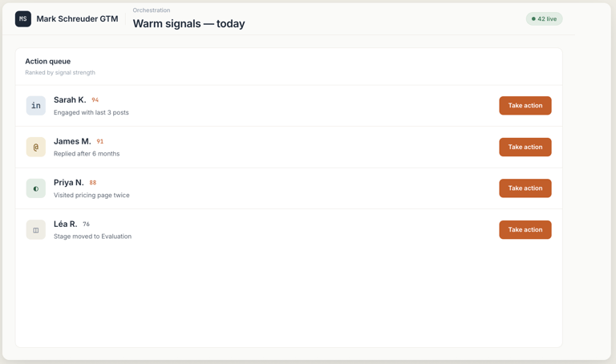Go to the Orchestration breadcrumb

point(152,10)
